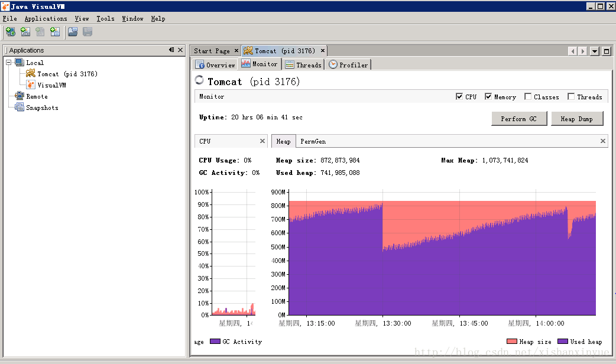
Task: Uncheck the CPU checkbox
Action: click(x=459, y=96)
